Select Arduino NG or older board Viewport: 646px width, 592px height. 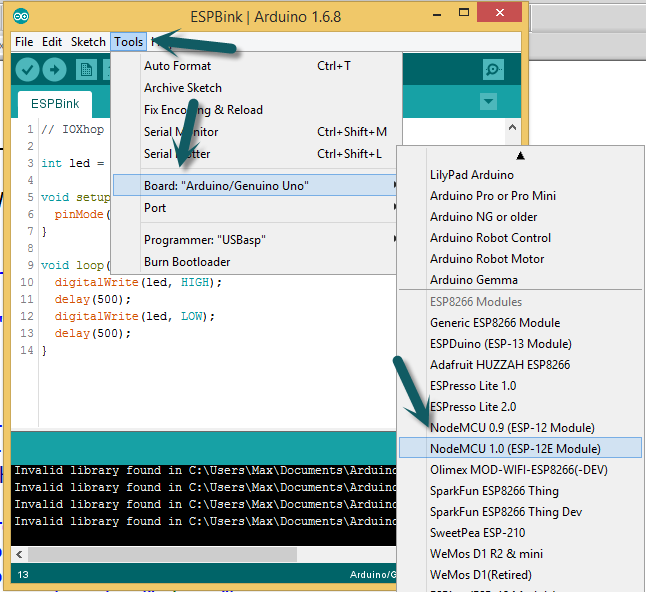tap(520, 217)
